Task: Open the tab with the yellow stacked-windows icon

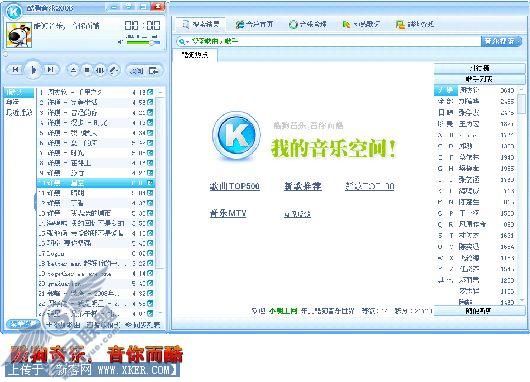Action: pos(415,24)
